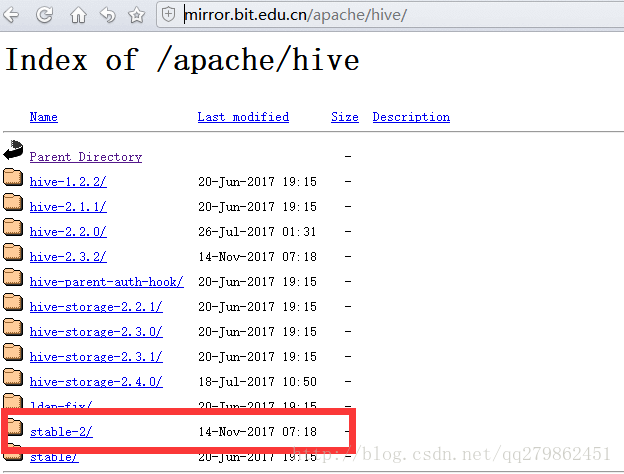Select date 14-Nov-2017 07:18 in stable-2 row

(x=257, y=432)
